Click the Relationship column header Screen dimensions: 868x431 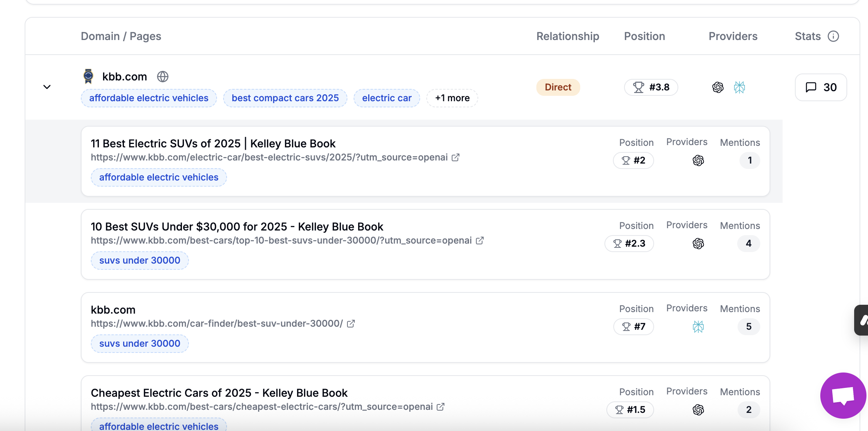(568, 36)
